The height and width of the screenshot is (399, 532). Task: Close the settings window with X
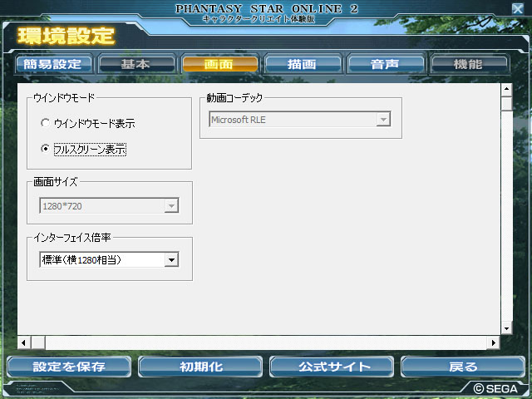click(517, 8)
